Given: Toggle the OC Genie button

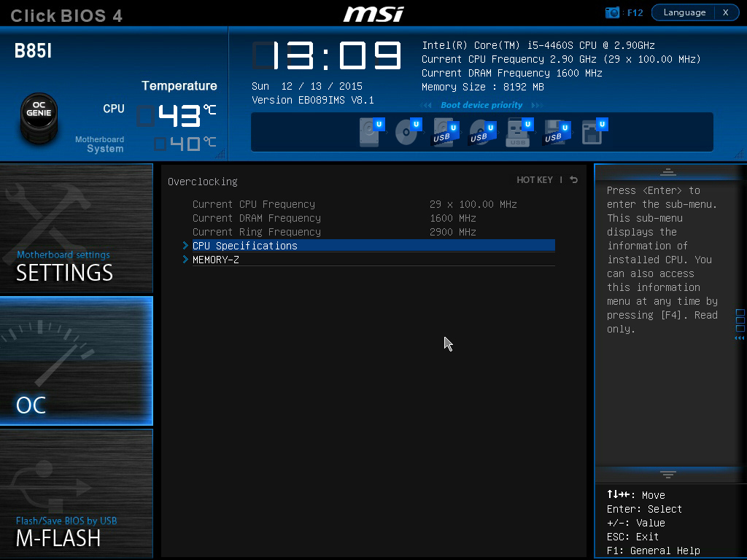Looking at the screenshot, I should point(39,117).
